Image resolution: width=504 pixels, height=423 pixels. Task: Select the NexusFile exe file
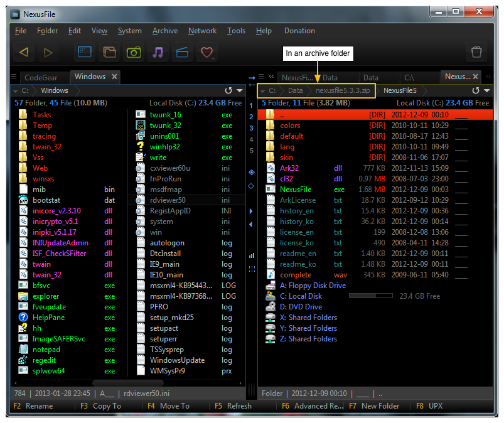coord(375,190)
